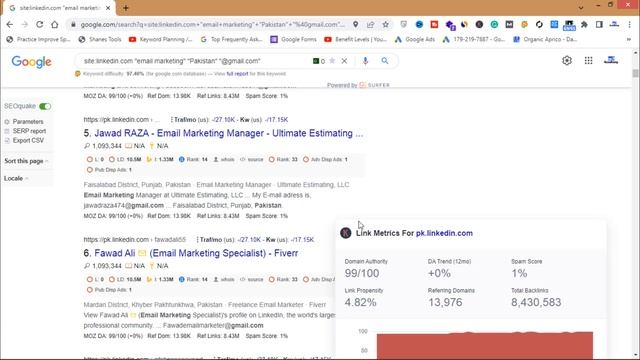The height and width of the screenshot is (360, 640).
Task: Open Google Forms bookmark
Action: click(x=294, y=40)
